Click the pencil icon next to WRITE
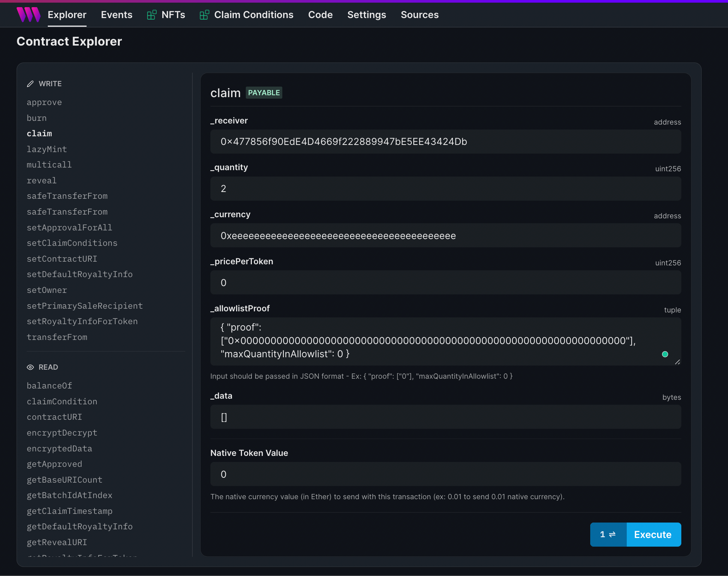 tap(30, 84)
